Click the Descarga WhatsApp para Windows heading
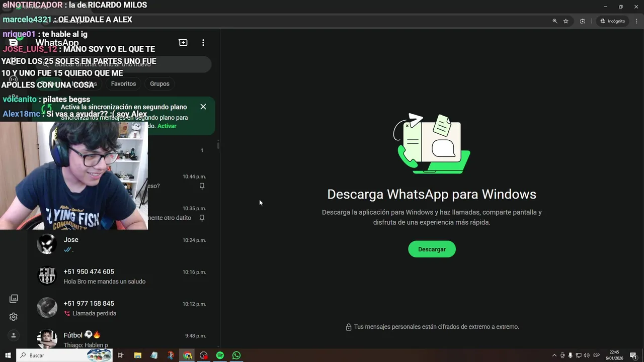The image size is (644, 362). [432, 194]
